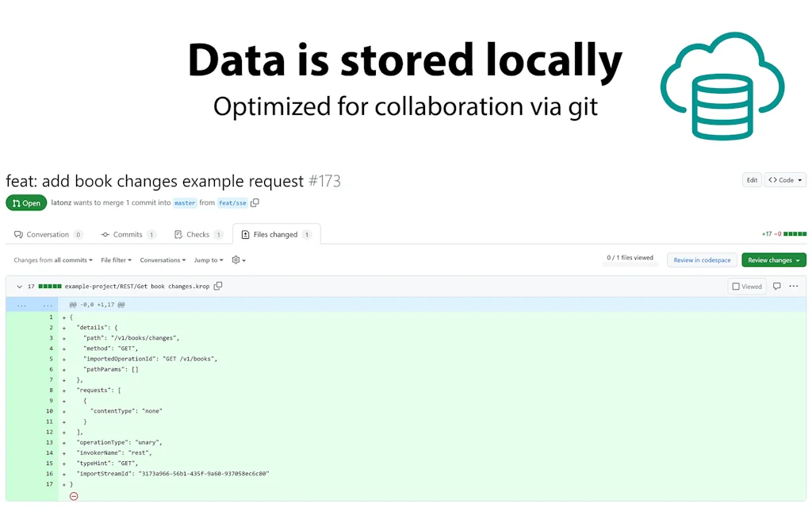Copy file path of Get book changes.krop
Viewport: 812px width, 508px height.
(x=218, y=286)
